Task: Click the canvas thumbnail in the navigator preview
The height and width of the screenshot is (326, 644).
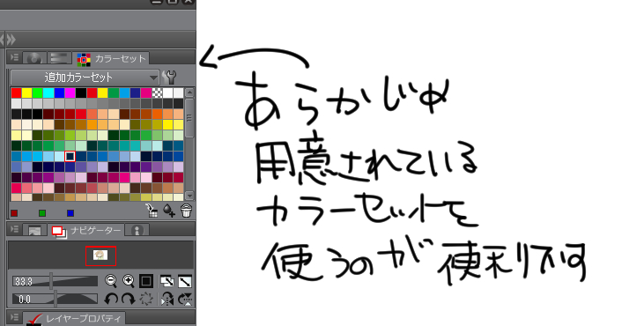Action: coord(100,256)
